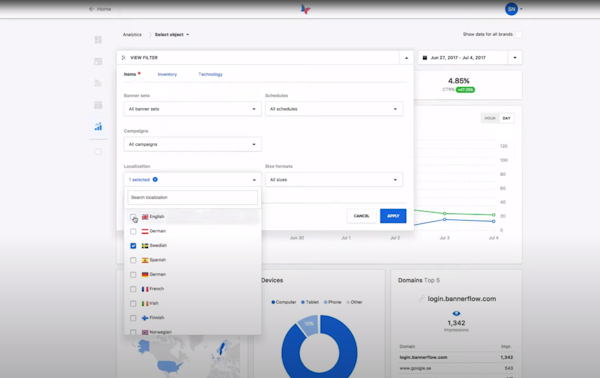Click the green CTR change badge

[x=465, y=90]
